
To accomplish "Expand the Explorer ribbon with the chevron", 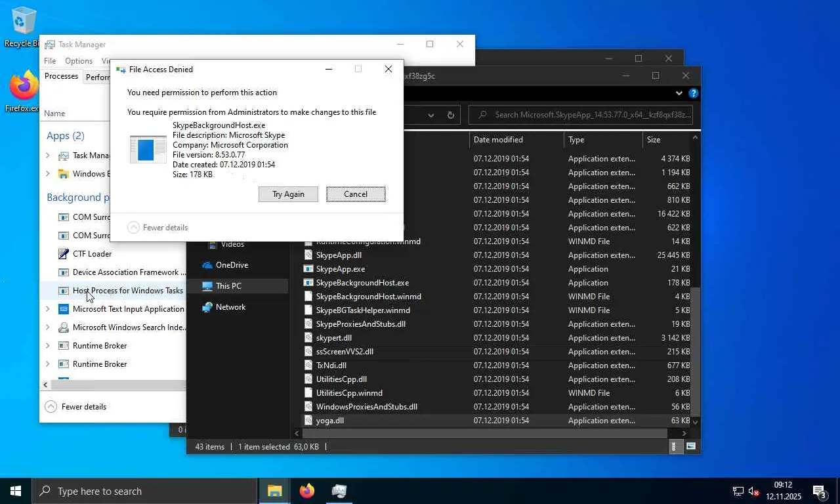I will (x=679, y=93).
